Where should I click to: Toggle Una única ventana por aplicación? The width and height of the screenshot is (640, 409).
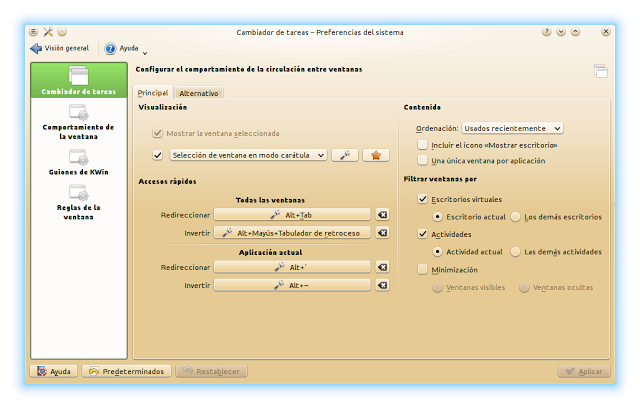(x=423, y=160)
